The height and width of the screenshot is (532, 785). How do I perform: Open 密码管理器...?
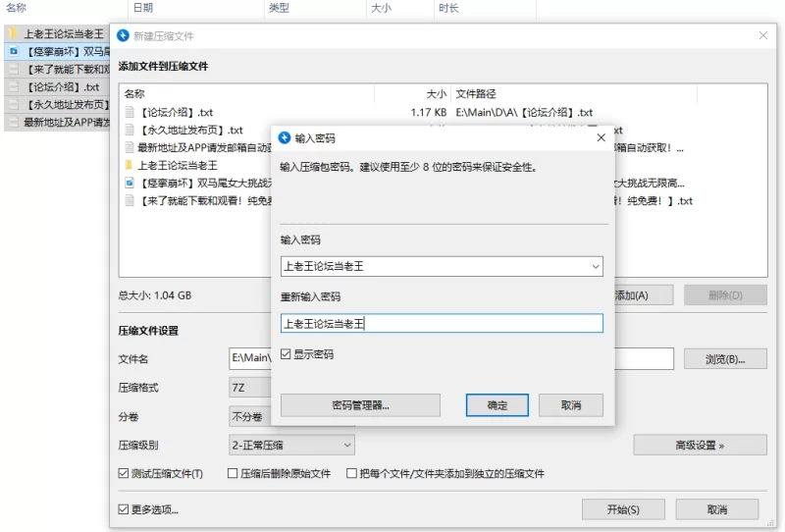click(x=360, y=404)
